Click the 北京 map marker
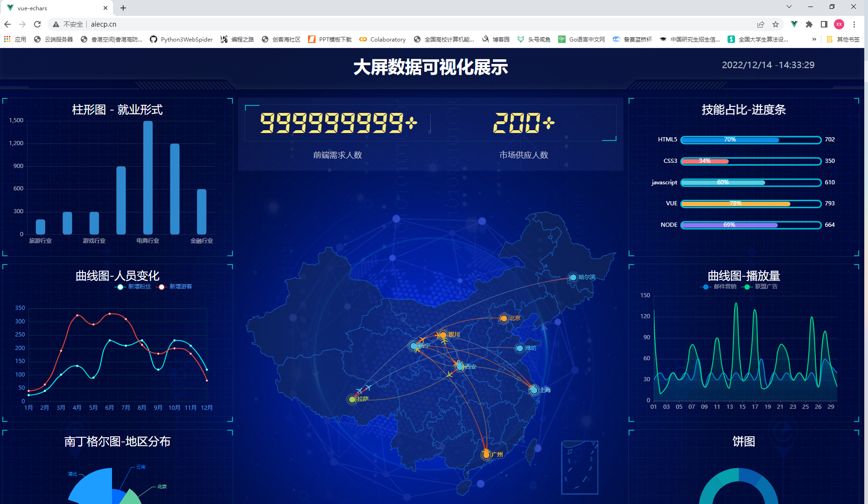The width and height of the screenshot is (868, 504). [504, 318]
